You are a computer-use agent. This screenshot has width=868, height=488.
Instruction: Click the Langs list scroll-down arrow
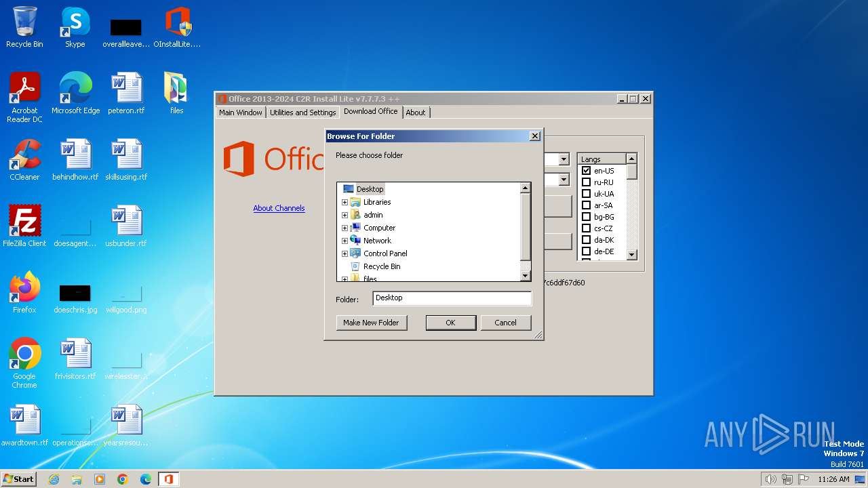(x=632, y=255)
